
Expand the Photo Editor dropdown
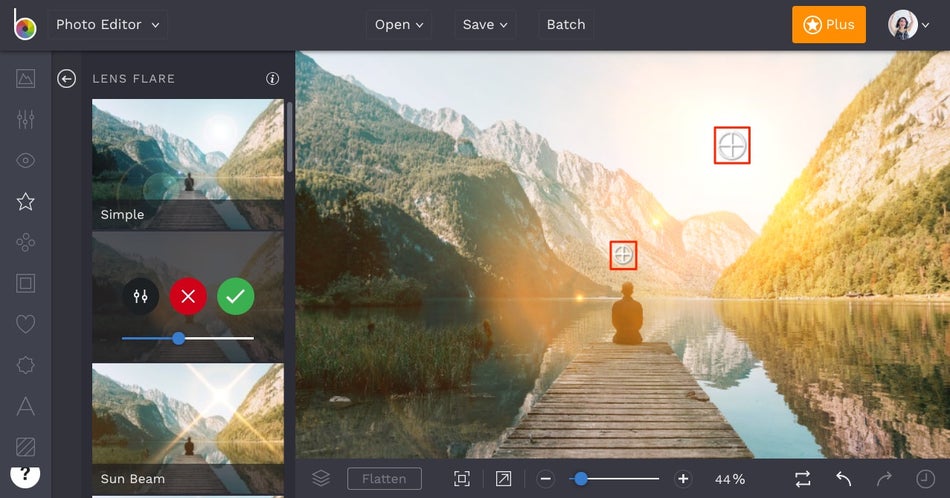107,25
